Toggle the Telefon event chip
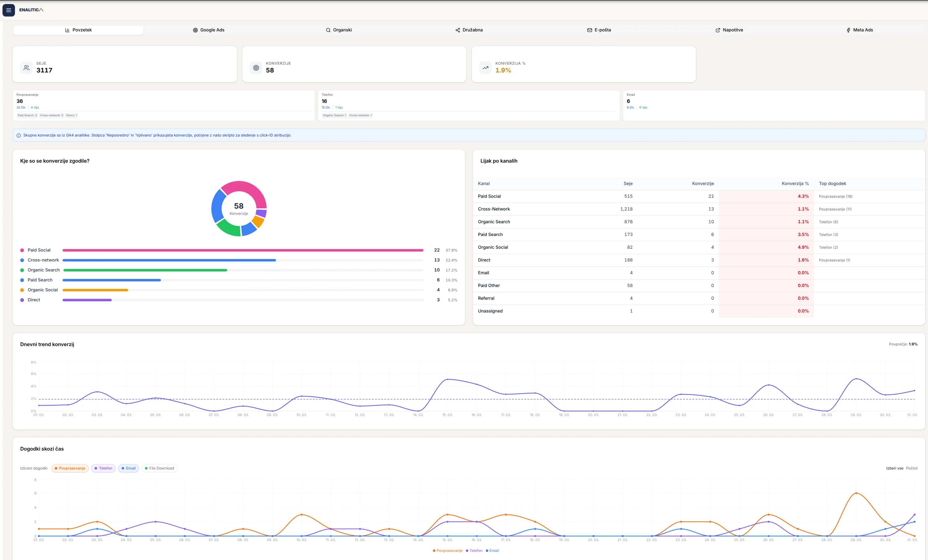The image size is (928, 560). pyautogui.click(x=103, y=468)
